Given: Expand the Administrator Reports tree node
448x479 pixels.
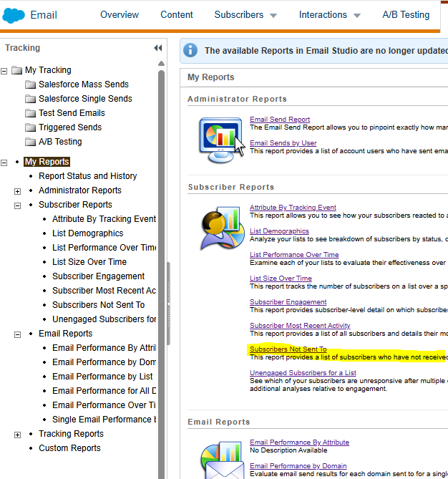Looking at the screenshot, I should click(17, 191).
